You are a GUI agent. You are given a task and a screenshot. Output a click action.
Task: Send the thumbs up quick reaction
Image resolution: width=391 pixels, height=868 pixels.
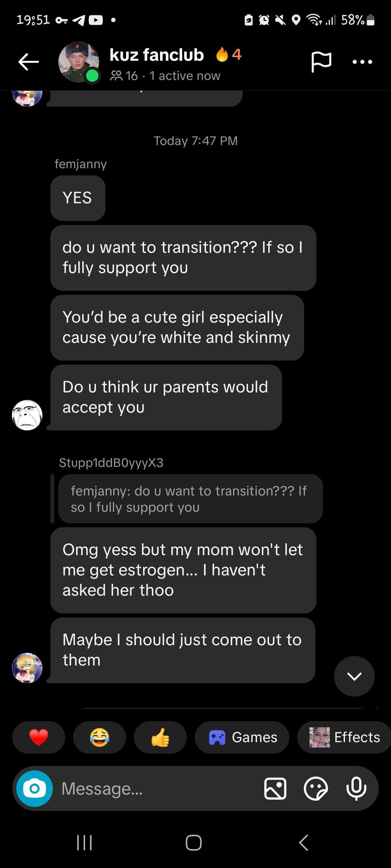pos(160,737)
